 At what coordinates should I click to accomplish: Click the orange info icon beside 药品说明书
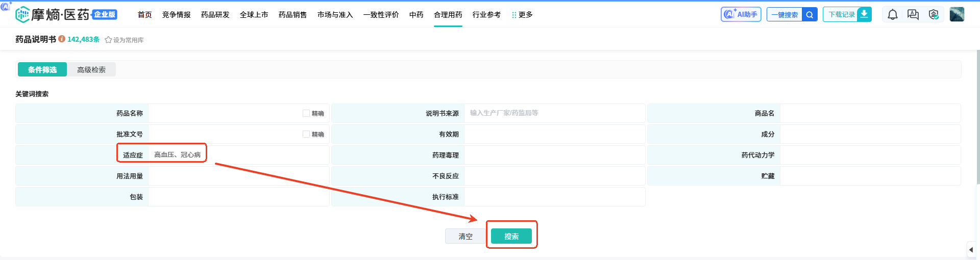[62, 39]
